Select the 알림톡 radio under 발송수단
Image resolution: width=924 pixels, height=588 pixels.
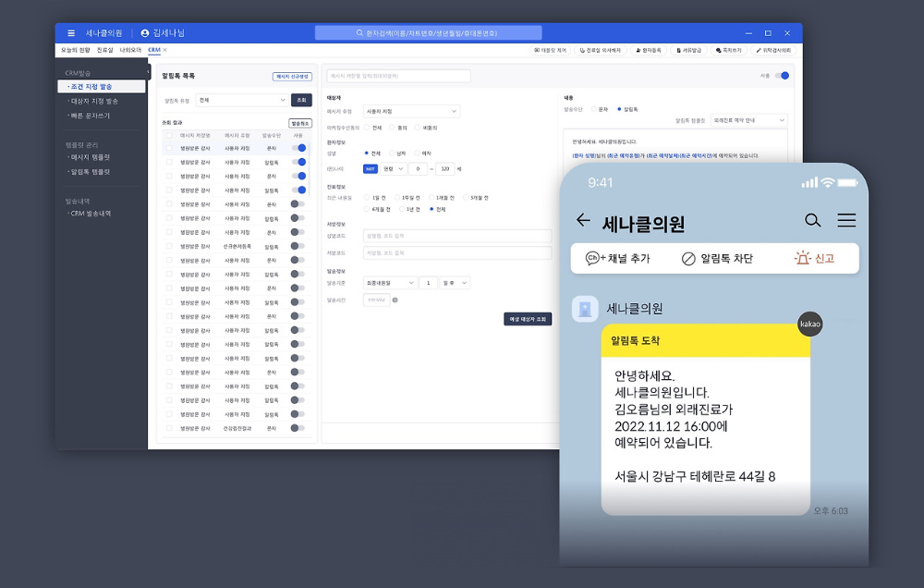point(619,109)
